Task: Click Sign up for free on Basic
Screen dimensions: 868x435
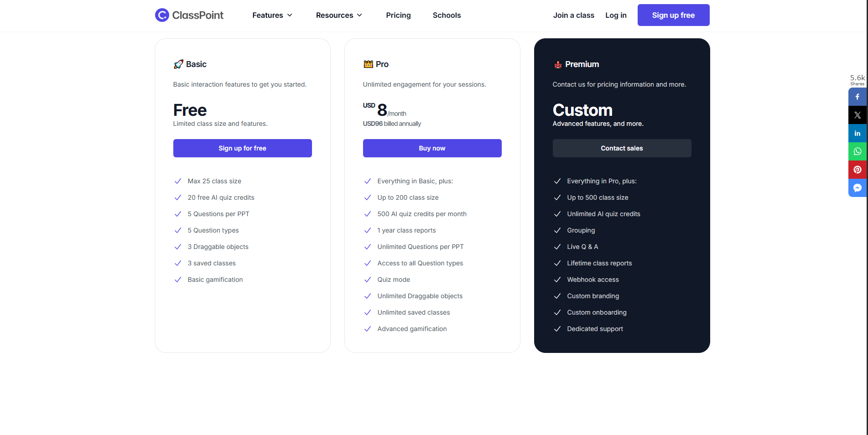Action: point(242,148)
